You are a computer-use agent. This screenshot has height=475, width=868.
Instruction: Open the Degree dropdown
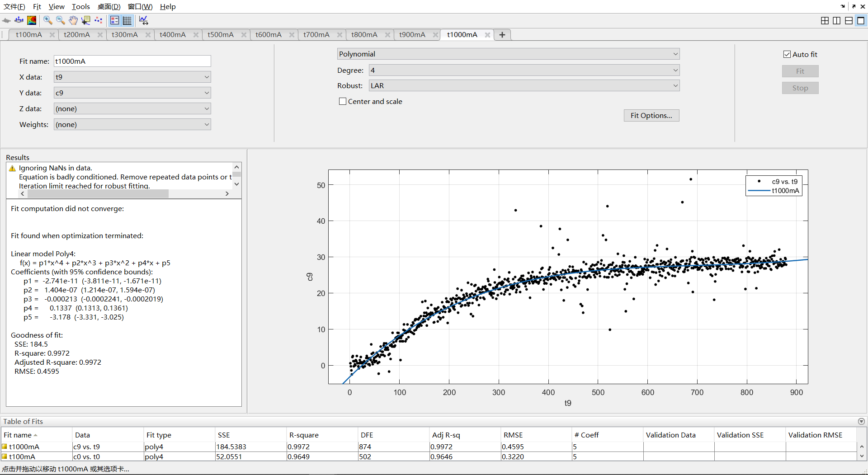(x=524, y=70)
